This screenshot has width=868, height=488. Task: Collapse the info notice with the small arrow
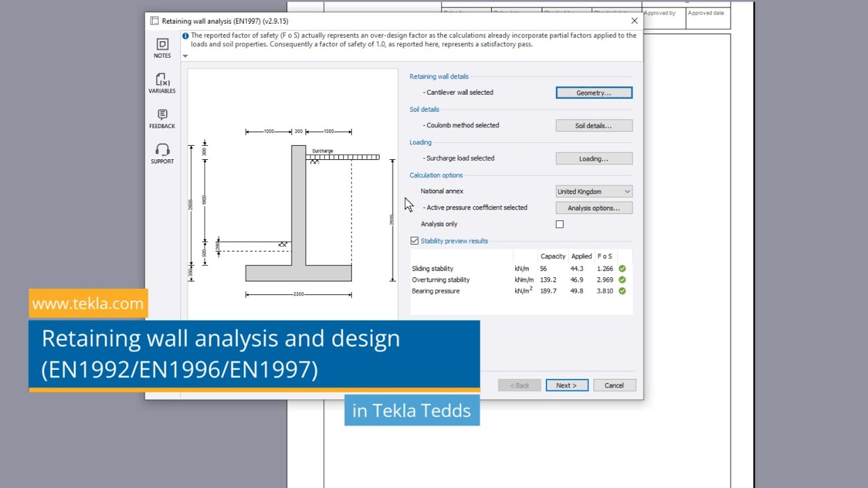pos(185,56)
